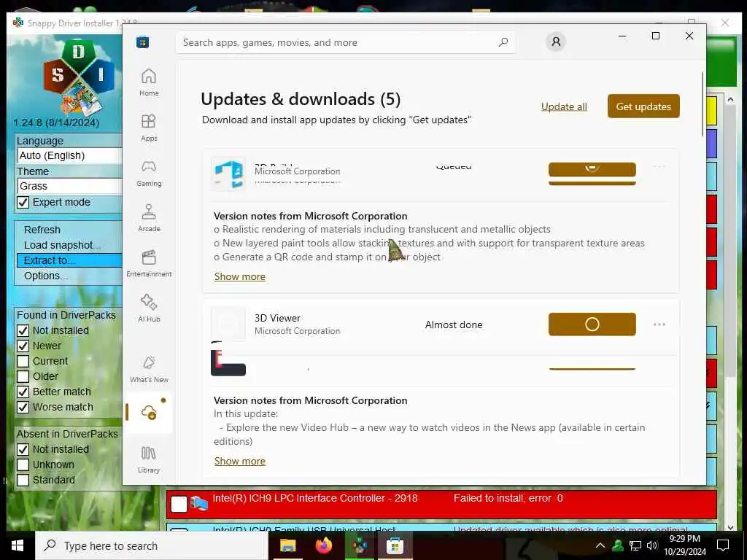Click Load snapshot in Snappy Driver Installer

62,245
